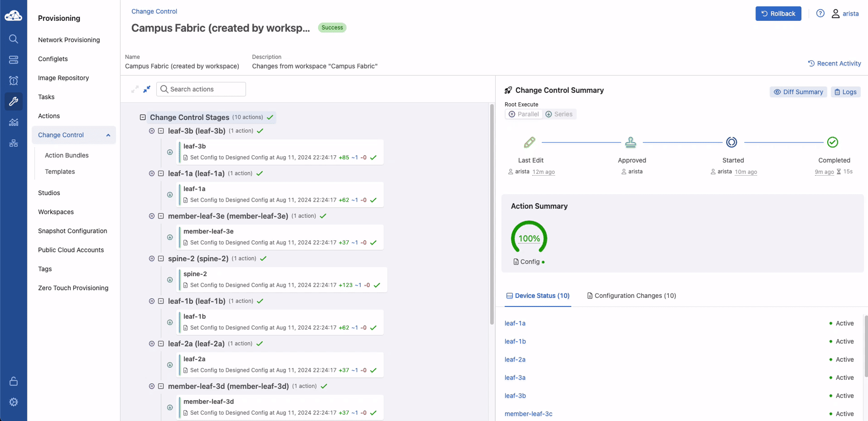Collapse all stages using the collapse arrows icon
This screenshot has width=868, height=421.
[x=147, y=89]
